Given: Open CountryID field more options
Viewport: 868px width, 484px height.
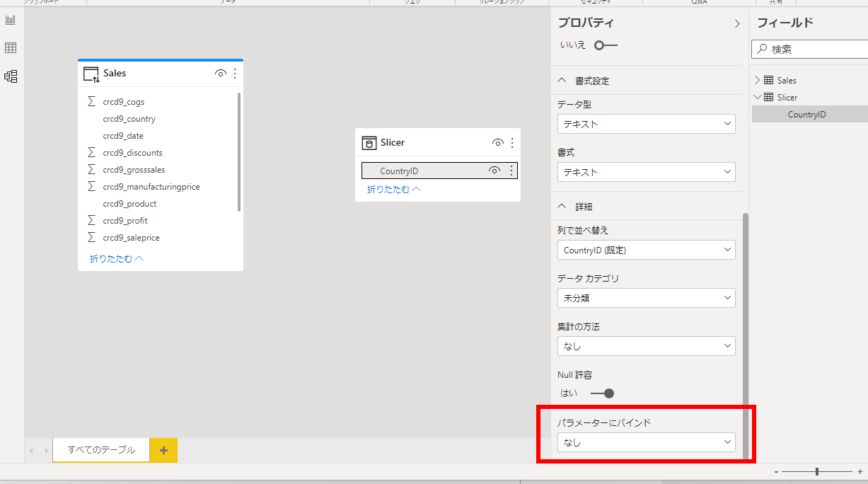Looking at the screenshot, I should coord(511,171).
